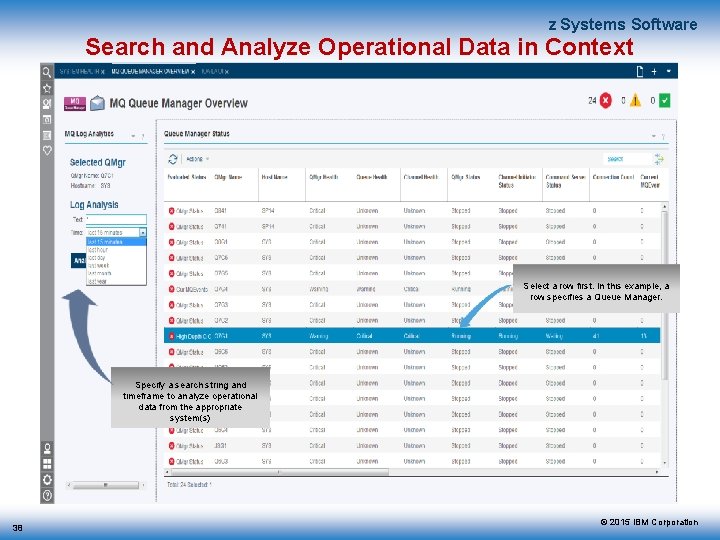Viewport: 720px width, 540px height.
Task: Sort by the QMgr Health column header
Action: click(x=324, y=177)
